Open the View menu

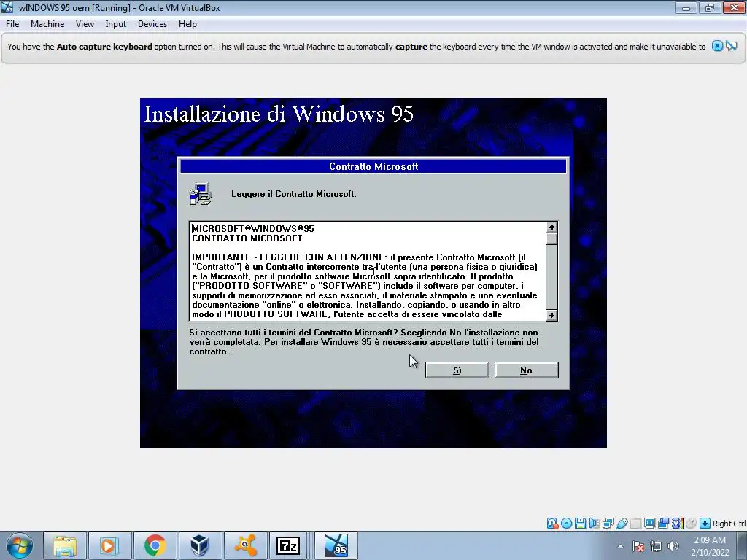[85, 24]
